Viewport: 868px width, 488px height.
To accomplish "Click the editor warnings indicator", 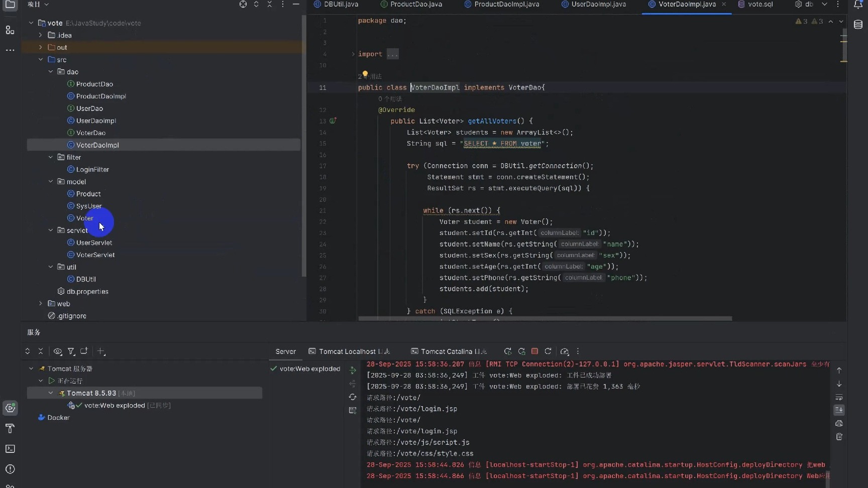I will click(809, 22).
